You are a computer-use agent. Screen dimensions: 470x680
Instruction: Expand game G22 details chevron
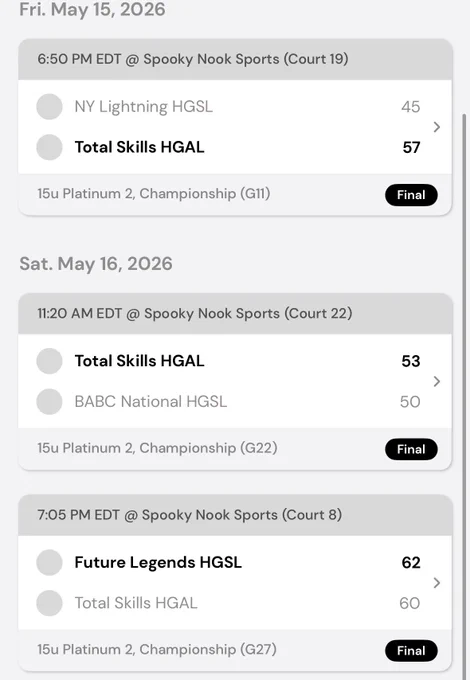(x=437, y=381)
